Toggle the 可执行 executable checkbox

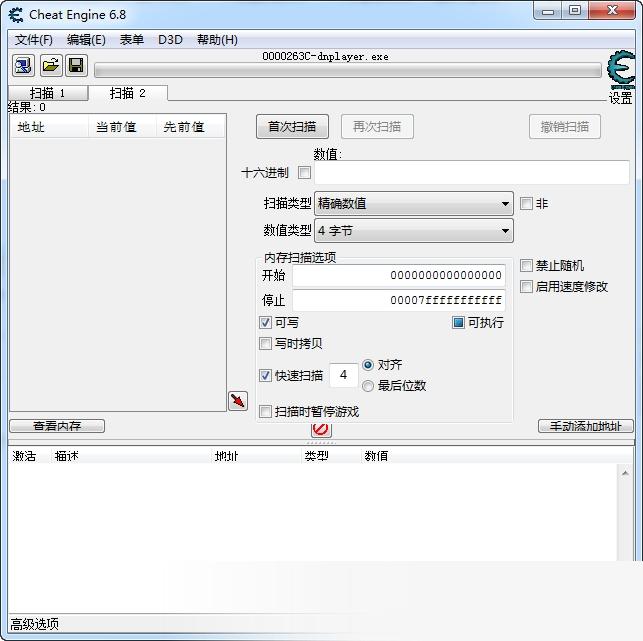click(458, 322)
